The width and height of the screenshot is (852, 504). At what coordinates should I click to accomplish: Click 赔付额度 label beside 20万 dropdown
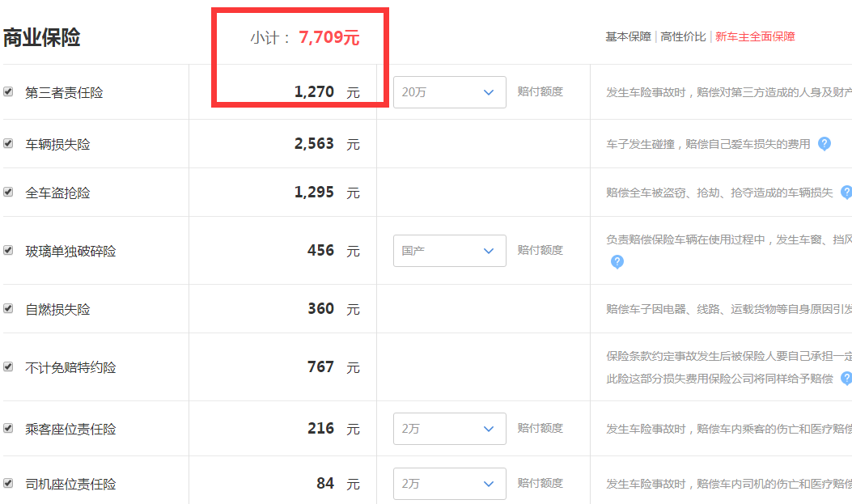[x=540, y=91]
